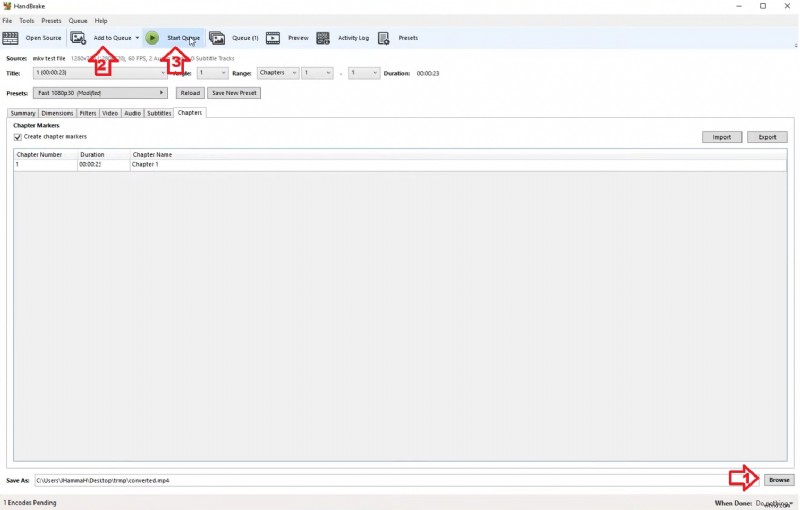
Task: Click Activity Log label in toolbar
Action: tap(354, 38)
